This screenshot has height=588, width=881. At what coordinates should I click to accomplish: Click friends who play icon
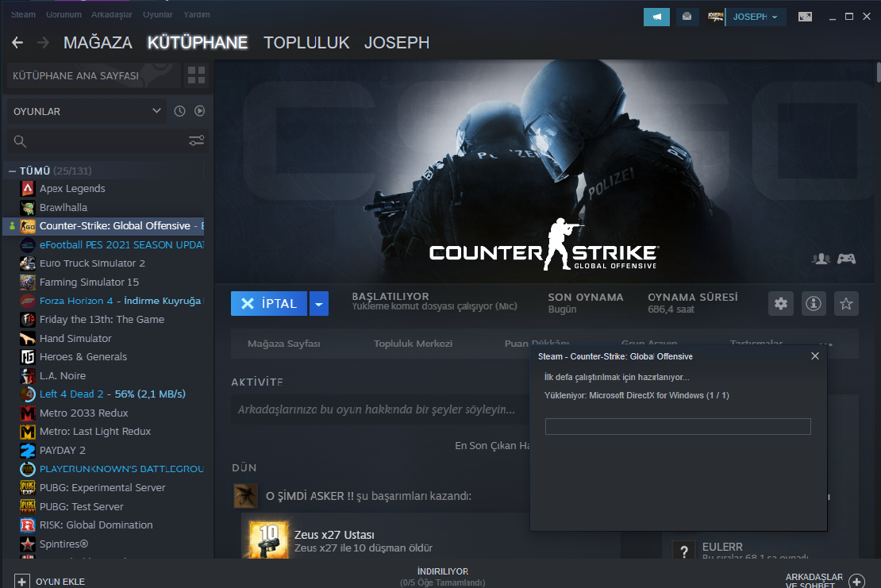coord(821,259)
